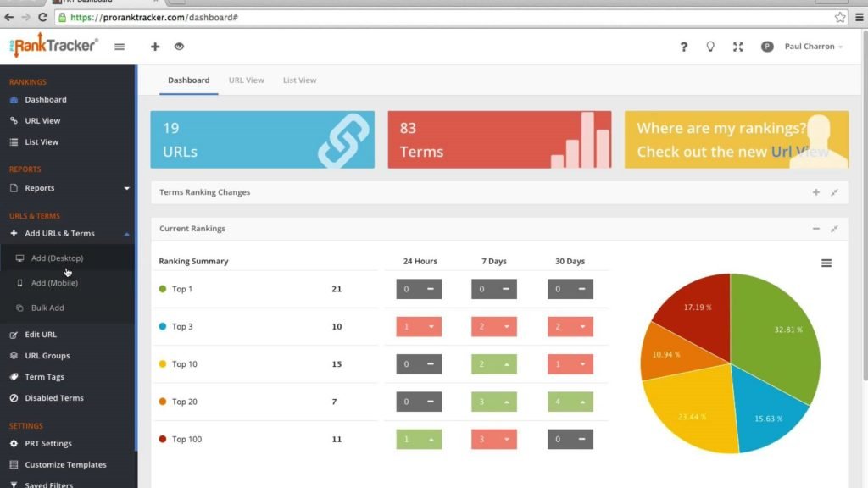Expand the Terms Ranking Changes panel
This screenshot has width=868, height=488.
tap(816, 192)
